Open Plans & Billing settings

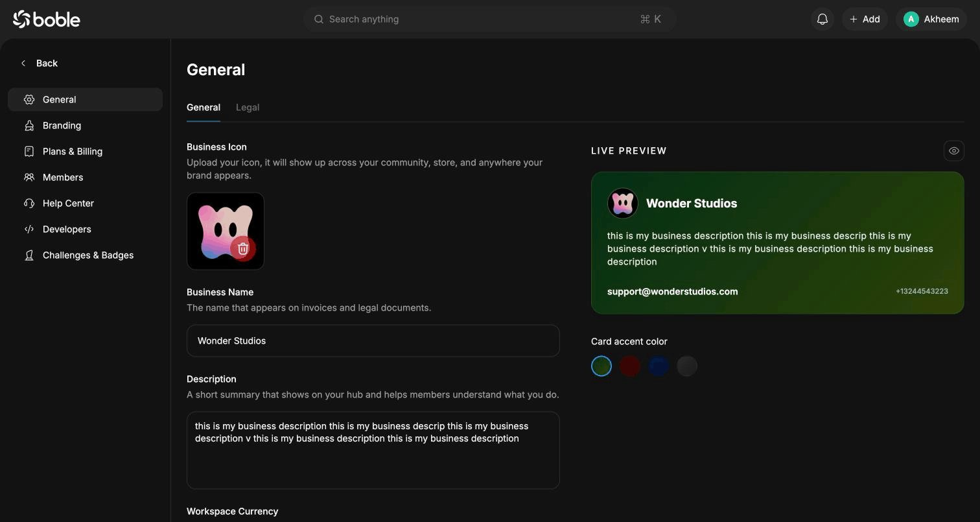[85, 151]
